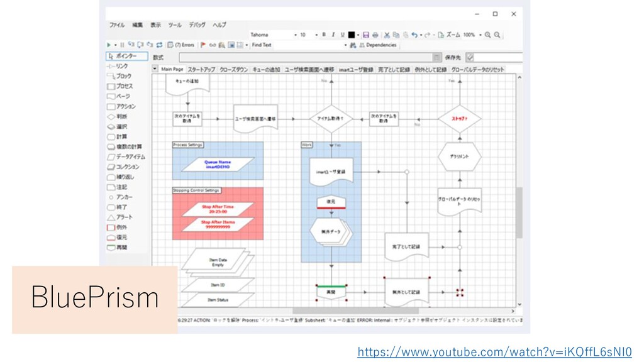Screen dimensions: 644x362
Task: Toggle Bold formatting in the toolbar
Action: (x=324, y=35)
